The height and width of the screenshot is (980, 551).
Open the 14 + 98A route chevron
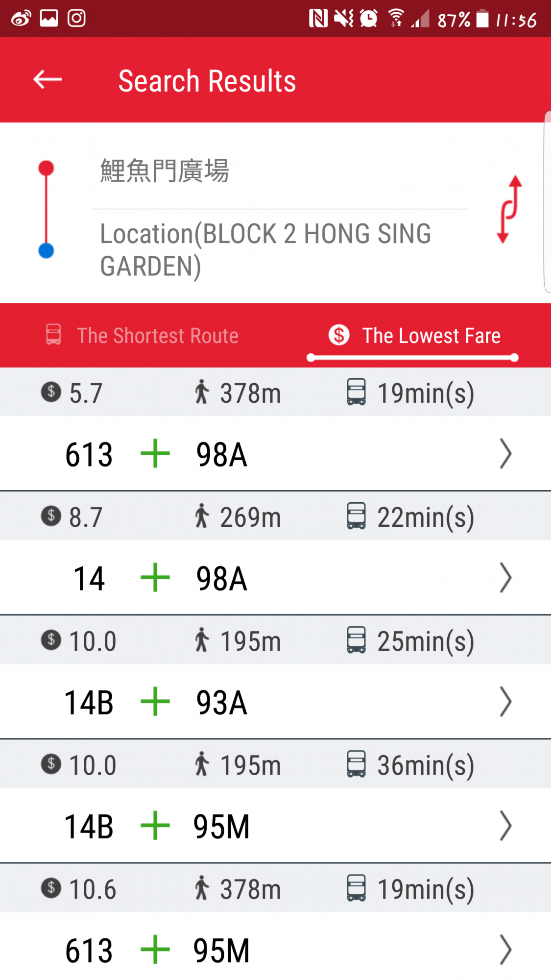[x=505, y=578]
